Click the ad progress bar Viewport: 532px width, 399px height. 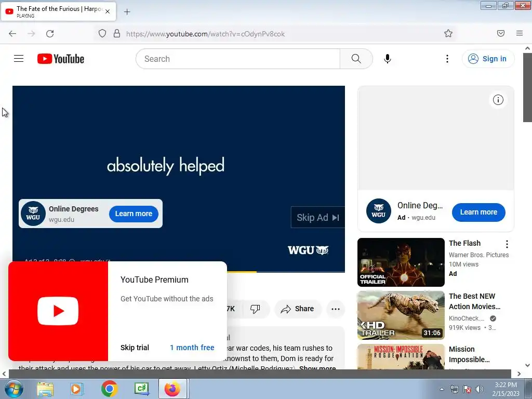286,272
